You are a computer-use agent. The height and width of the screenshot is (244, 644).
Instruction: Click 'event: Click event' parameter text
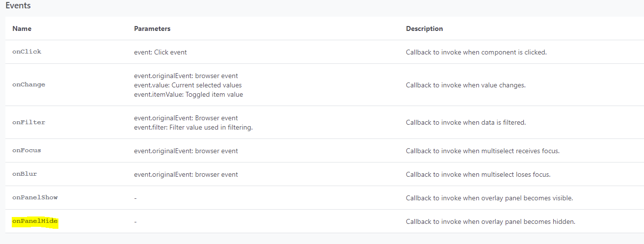click(x=161, y=52)
